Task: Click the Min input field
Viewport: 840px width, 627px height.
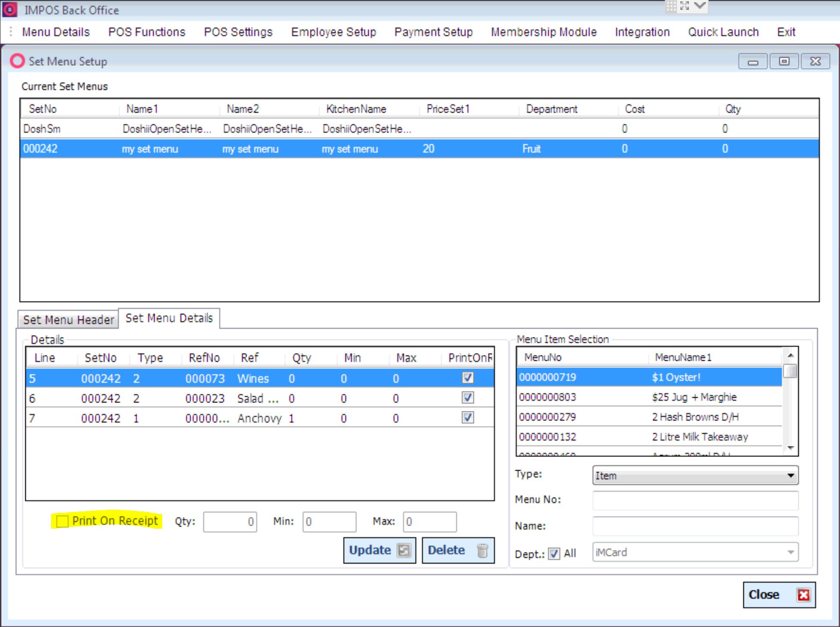Action: coord(329,522)
